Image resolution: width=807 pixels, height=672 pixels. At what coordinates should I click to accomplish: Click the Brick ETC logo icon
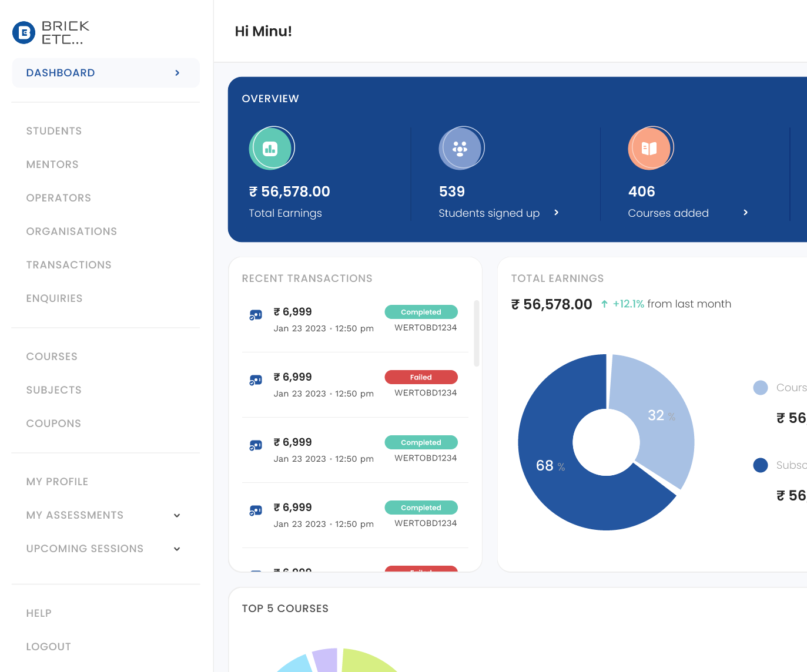[x=23, y=32]
